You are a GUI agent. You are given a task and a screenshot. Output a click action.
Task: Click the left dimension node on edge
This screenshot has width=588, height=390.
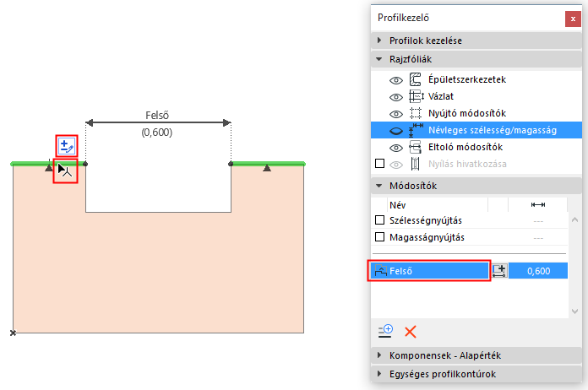tap(85, 164)
